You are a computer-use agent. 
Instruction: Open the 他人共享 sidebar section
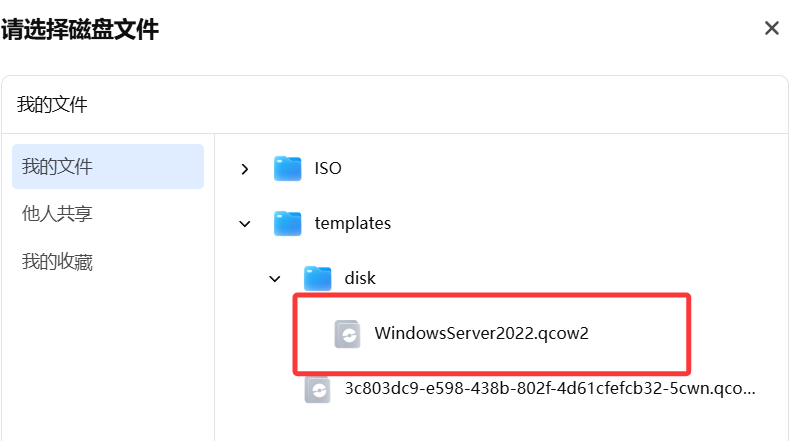57,214
